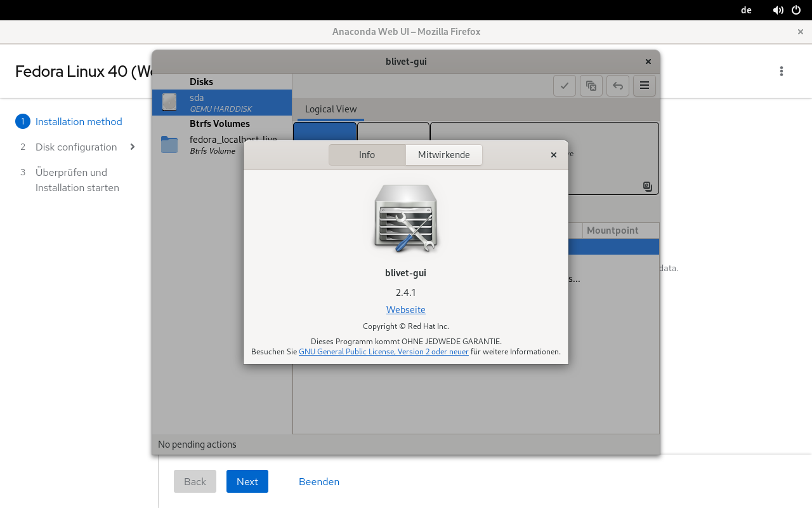Expand the Disk configuration step chevron

[133, 147]
